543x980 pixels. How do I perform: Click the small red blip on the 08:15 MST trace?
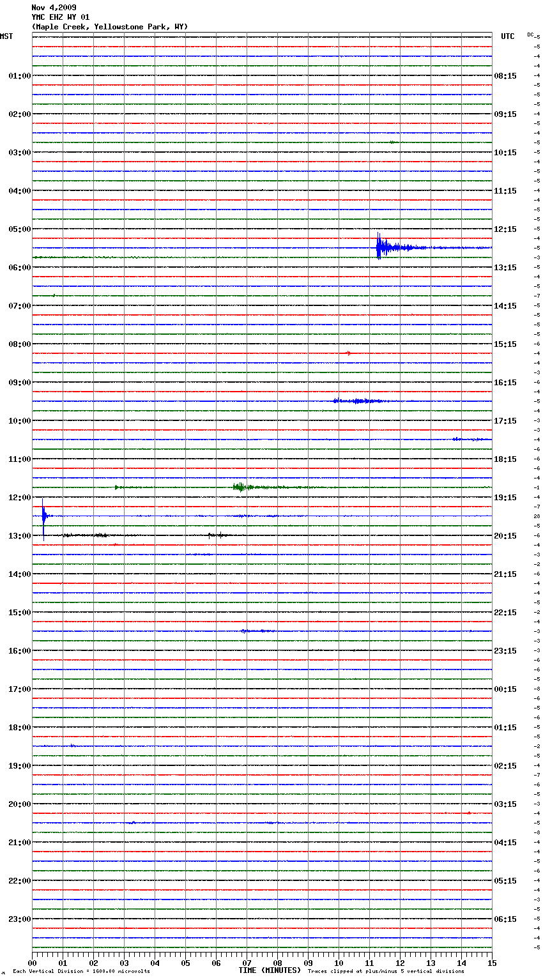tap(348, 353)
